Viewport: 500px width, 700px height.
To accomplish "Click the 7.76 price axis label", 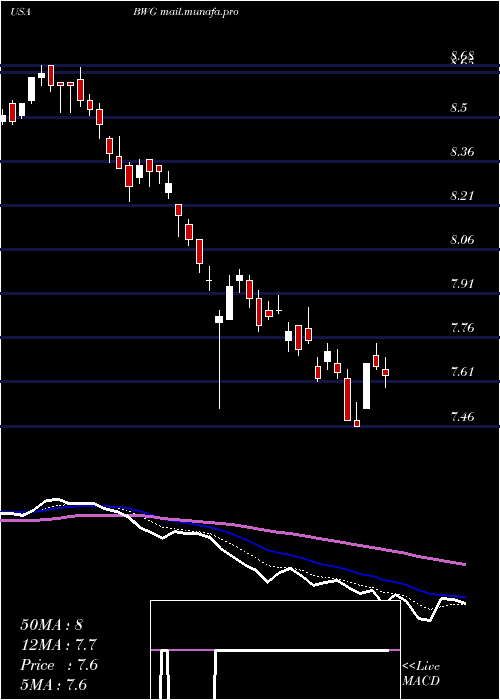I will pyautogui.click(x=462, y=328).
